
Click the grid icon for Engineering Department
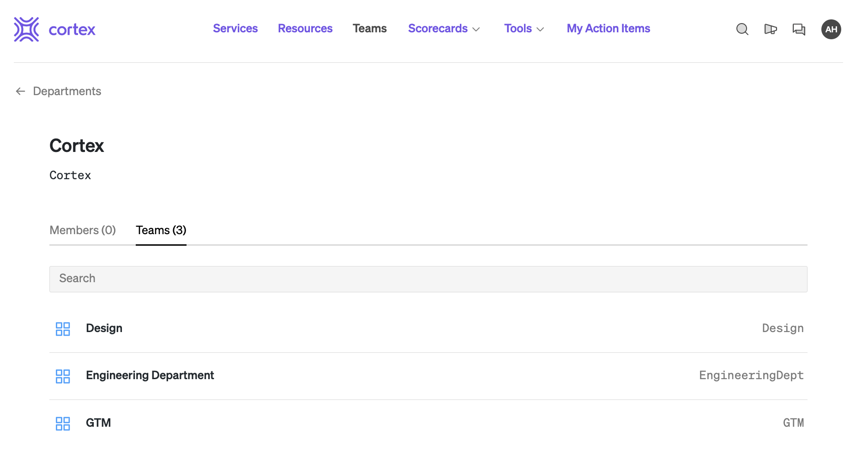tap(63, 376)
